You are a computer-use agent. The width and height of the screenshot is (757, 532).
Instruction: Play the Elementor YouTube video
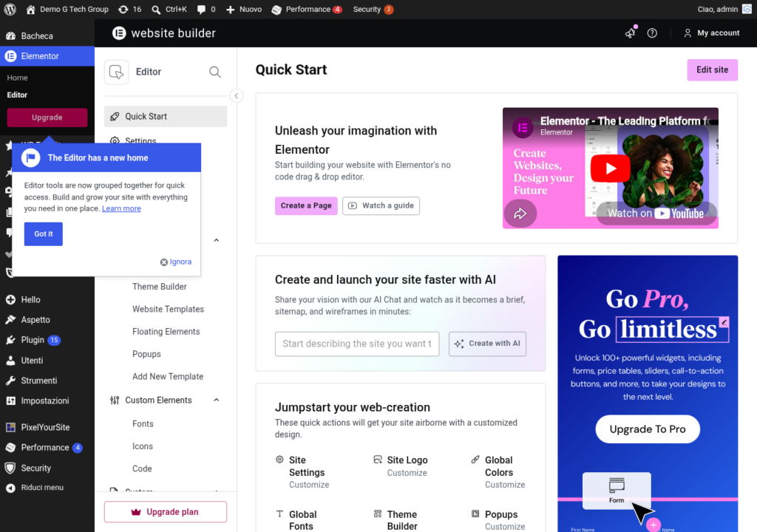click(x=610, y=168)
